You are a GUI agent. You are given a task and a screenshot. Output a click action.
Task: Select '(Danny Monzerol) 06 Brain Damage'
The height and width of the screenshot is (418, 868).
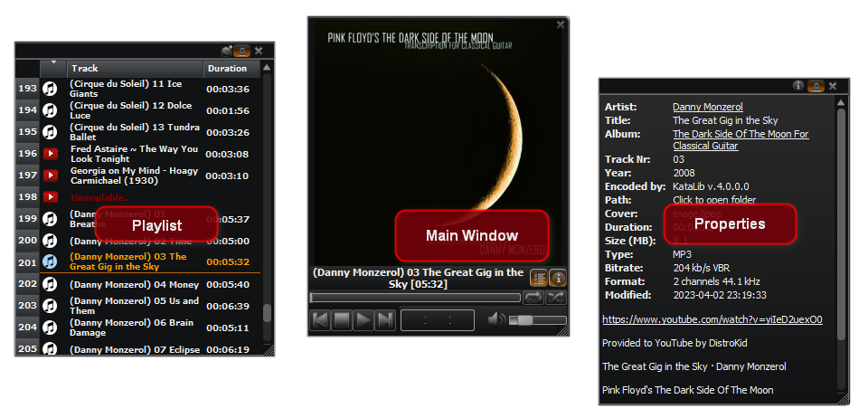[131, 328]
